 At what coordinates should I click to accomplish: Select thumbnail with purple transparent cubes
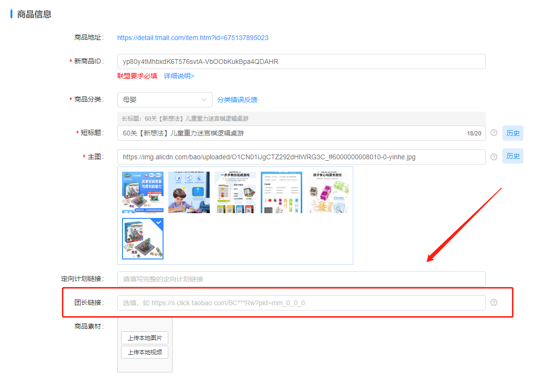click(328, 192)
